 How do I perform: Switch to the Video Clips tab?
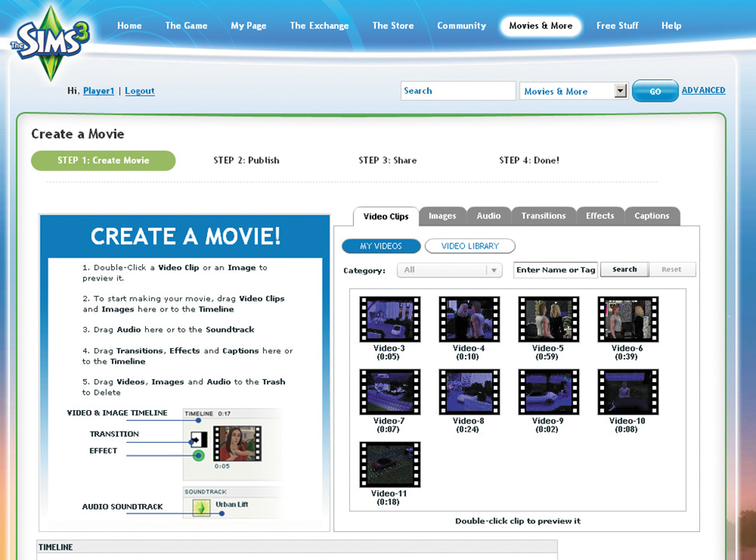pos(386,217)
